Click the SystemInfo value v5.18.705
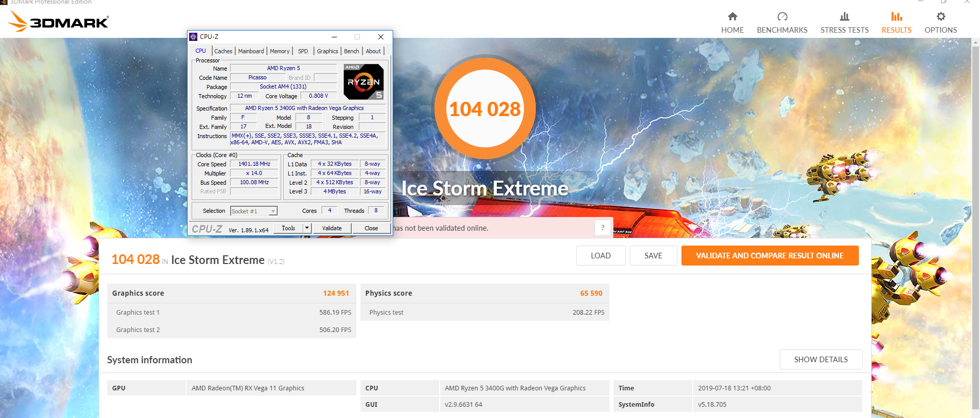980x418 pixels. pos(712,404)
